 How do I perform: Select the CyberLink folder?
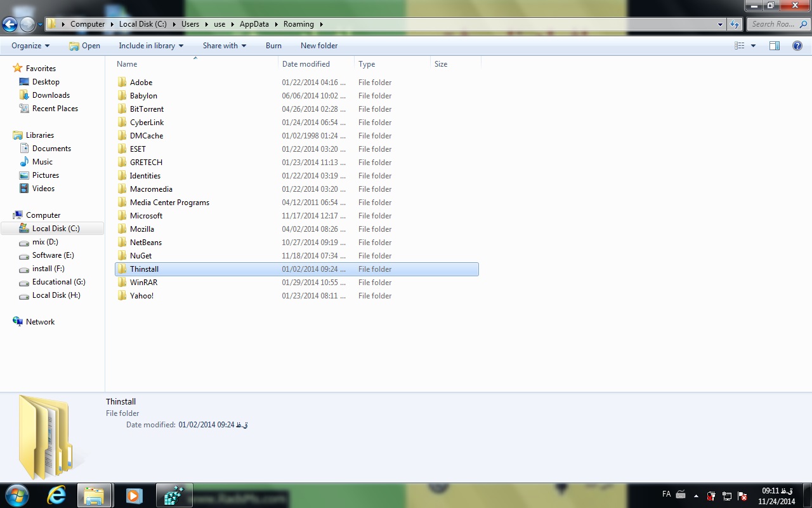(x=297, y=123)
